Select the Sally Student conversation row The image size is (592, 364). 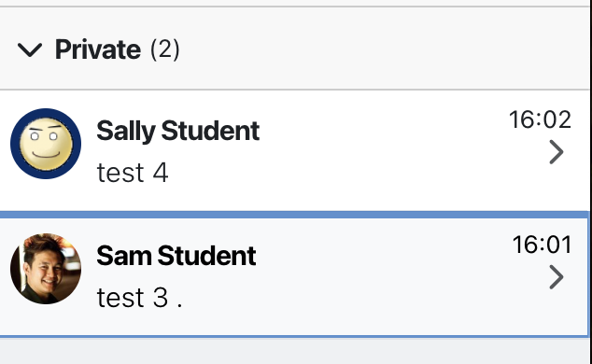point(294,151)
